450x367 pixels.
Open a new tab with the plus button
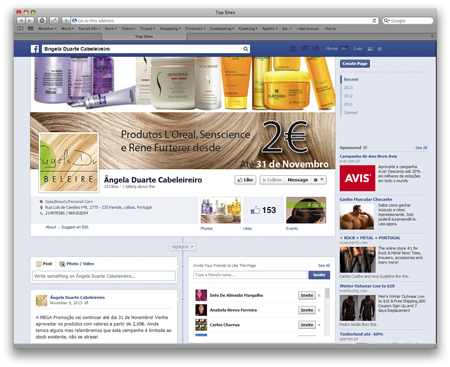pos(432,36)
